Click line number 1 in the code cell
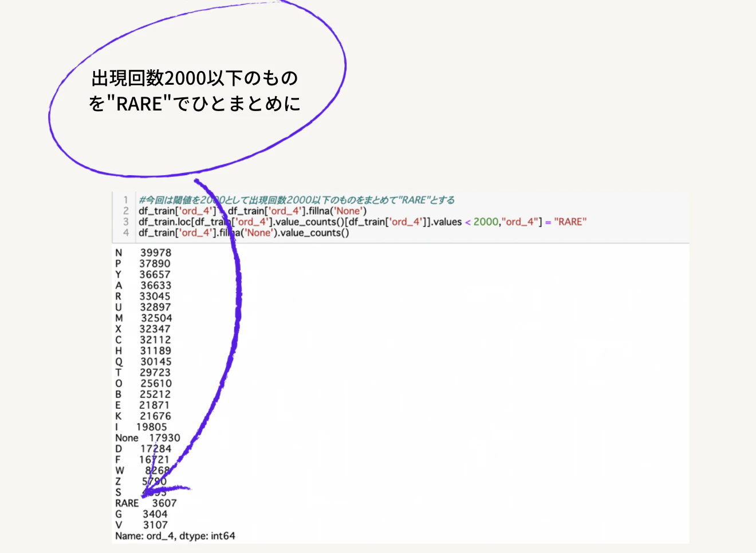756x553 pixels. pyautogui.click(x=127, y=200)
